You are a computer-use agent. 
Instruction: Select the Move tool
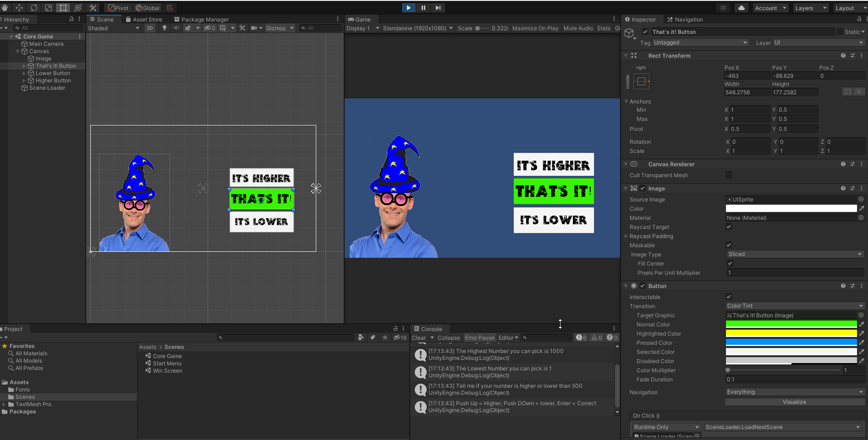click(x=19, y=8)
